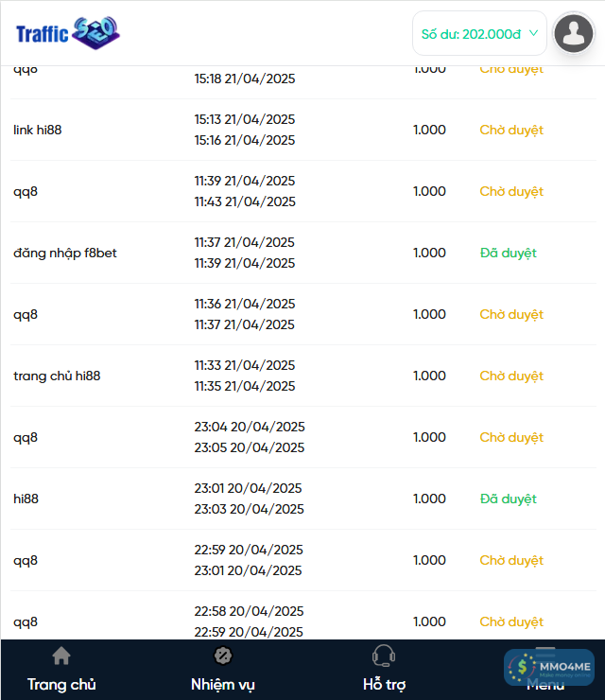Click the 'link hi88' task row
Screen dimensions: 605x700
pos(38,130)
